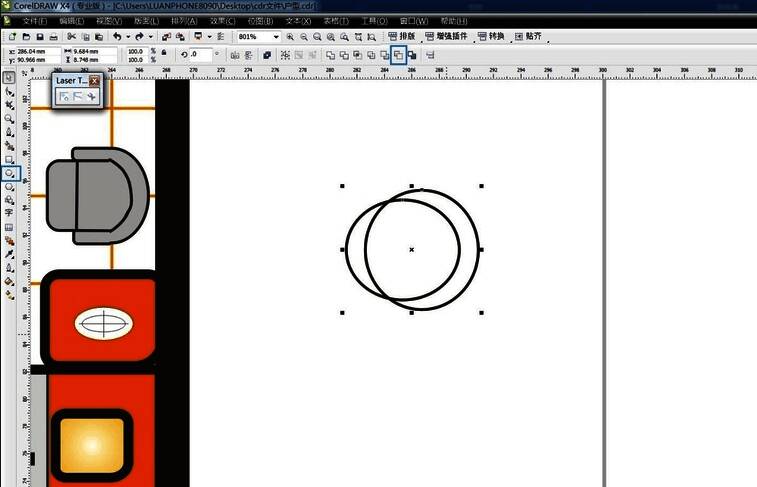Select the Pick tool in toolbox
Screen dimensions: 757x487
pos(9,77)
